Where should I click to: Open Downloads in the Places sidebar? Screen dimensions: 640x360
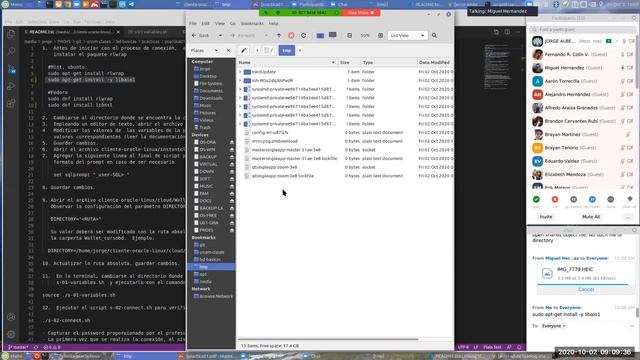pyautogui.click(x=211, y=98)
